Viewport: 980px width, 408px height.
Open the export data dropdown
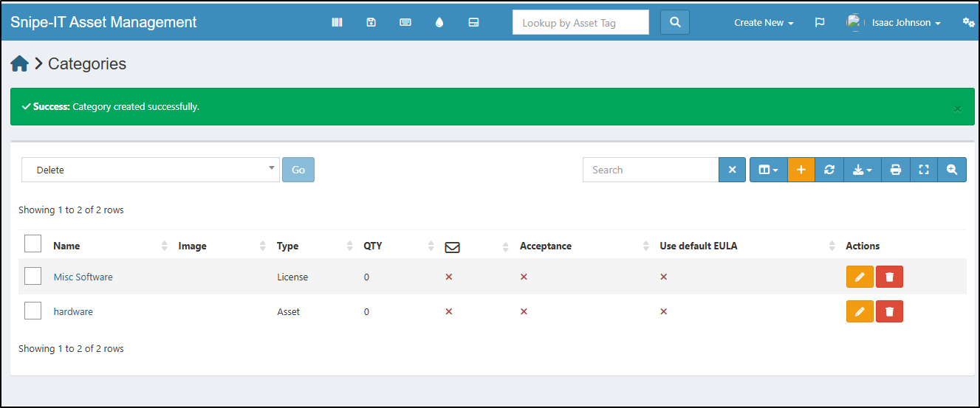point(862,170)
